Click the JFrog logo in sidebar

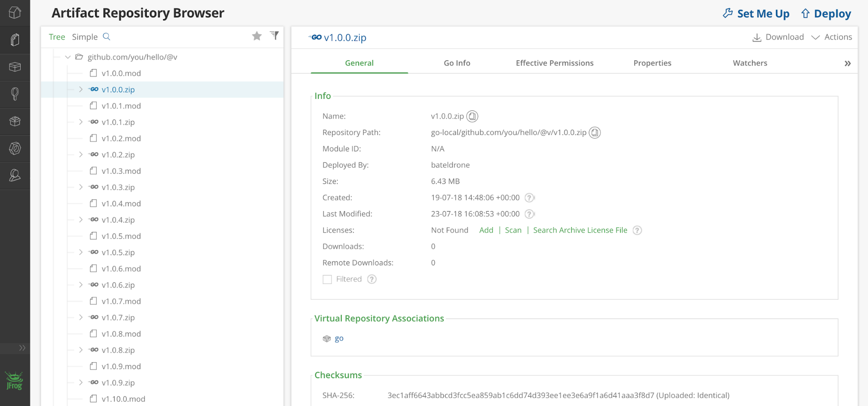(14, 381)
